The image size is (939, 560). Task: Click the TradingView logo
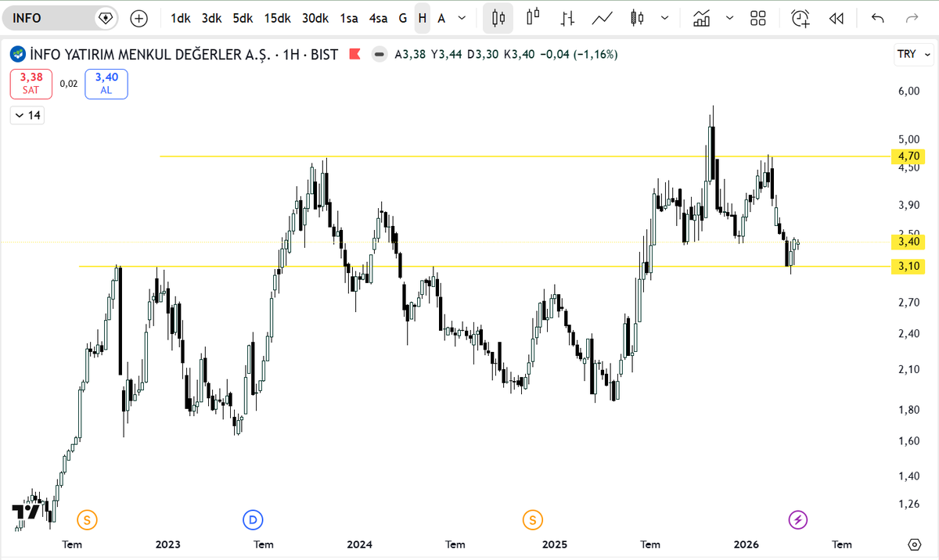click(x=26, y=512)
